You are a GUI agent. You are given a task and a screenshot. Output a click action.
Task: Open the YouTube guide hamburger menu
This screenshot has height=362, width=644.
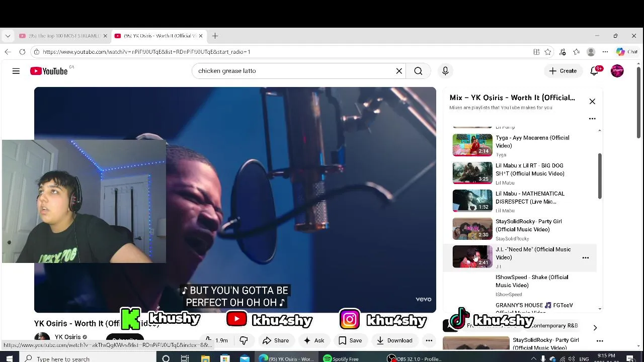point(16,71)
